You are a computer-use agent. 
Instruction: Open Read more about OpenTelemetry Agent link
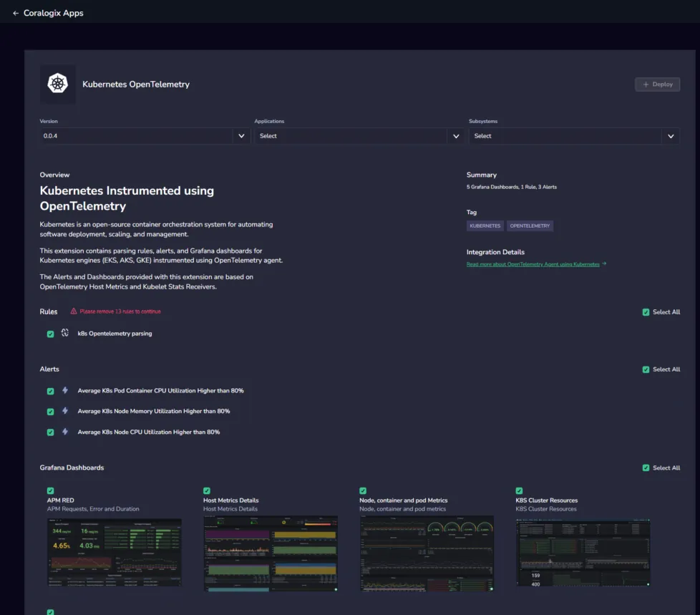click(x=533, y=264)
